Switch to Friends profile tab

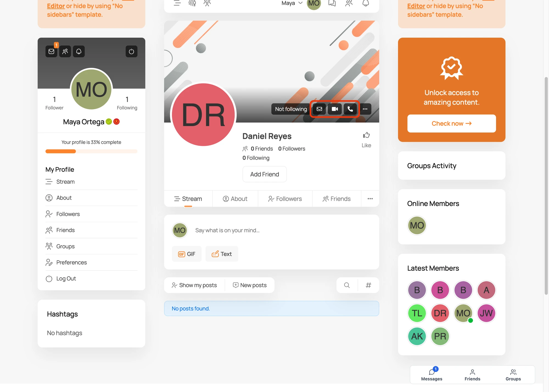click(x=337, y=199)
